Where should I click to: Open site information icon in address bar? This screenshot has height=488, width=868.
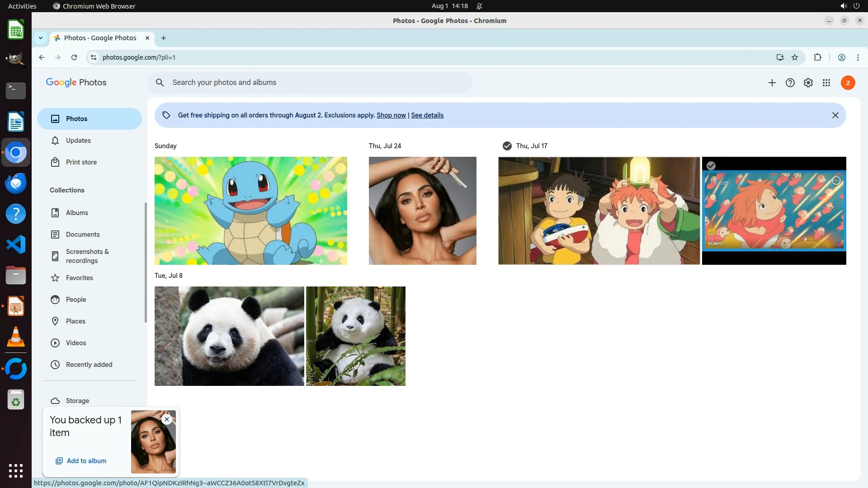93,57
